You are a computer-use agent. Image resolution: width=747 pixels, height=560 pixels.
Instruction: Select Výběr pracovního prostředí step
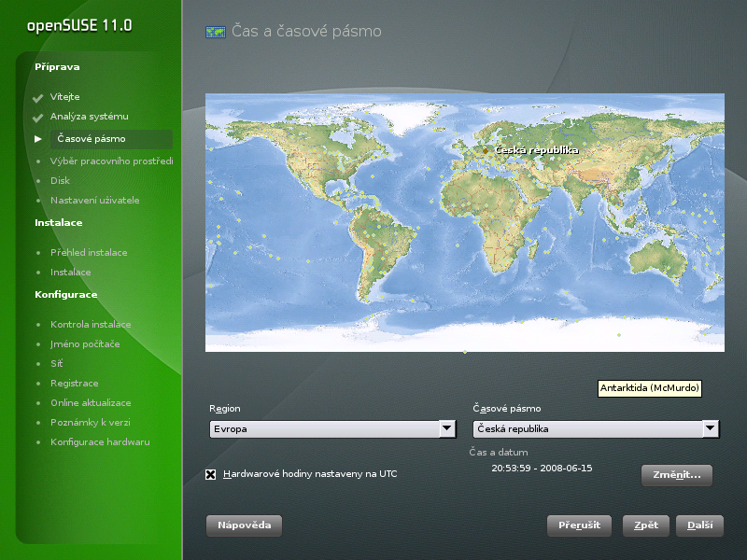tap(111, 161)
